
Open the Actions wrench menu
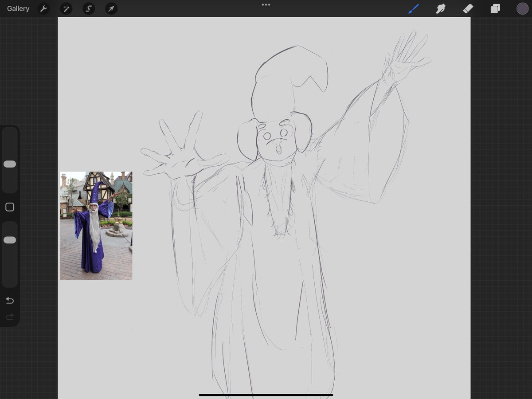pos(43,8)
